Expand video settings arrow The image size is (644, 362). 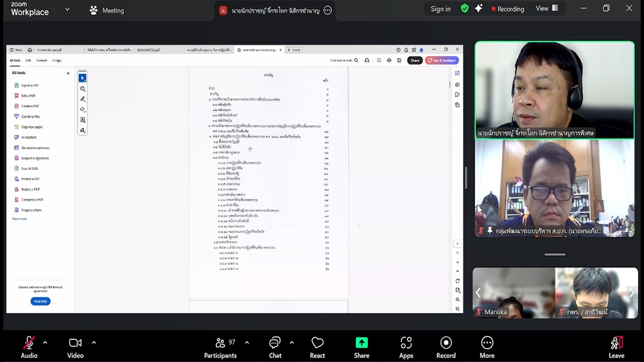coord(94,342)
